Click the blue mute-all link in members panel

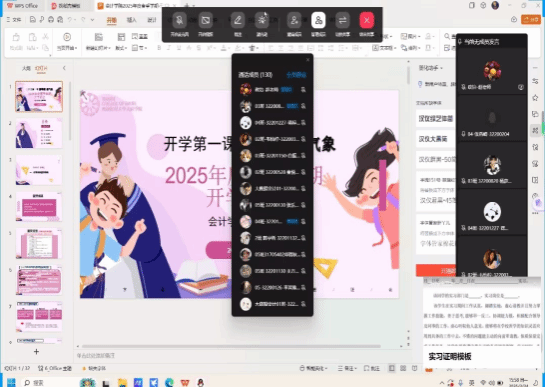tap(296, 75)
